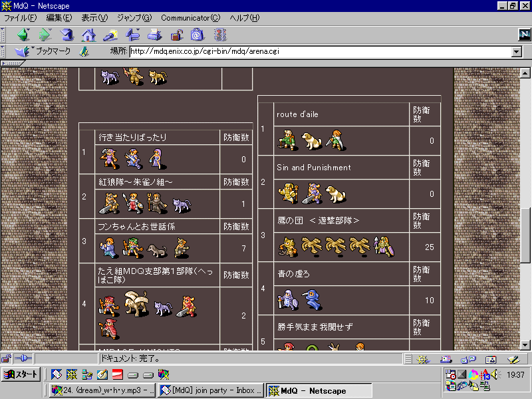Click the white dog sprite in route d'aile

pyautogui.click(x=311, y=140)
